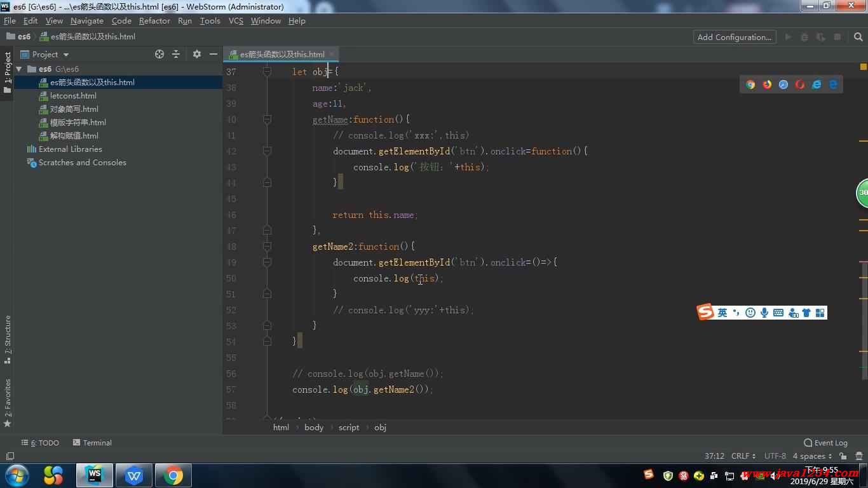Fold the onclick function at line 42
The width and height of the screenshot is (868, 488).
[x=267, y=151]
